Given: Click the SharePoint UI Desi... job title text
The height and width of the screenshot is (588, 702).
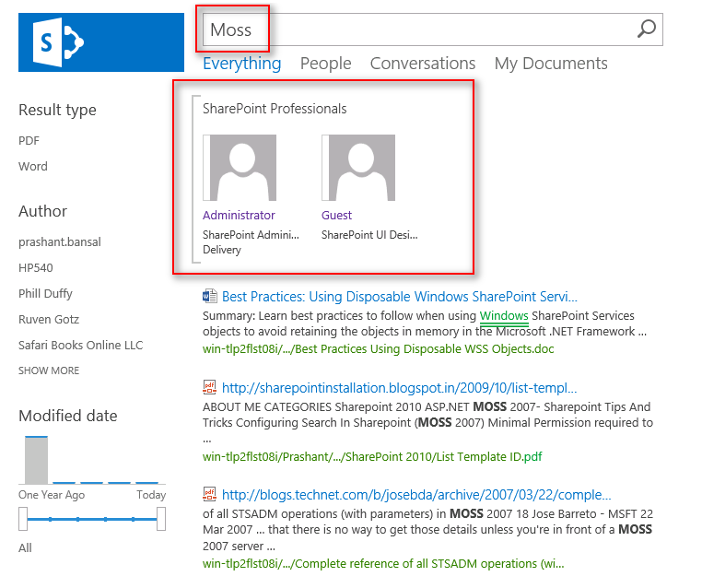Looking at the screenshot, I should click(x=369, y=235).
